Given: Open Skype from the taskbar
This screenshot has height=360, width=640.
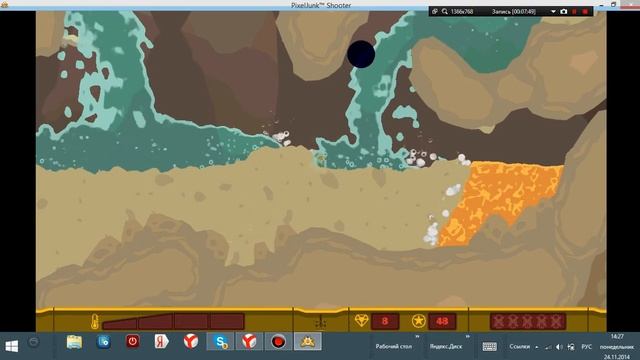Looking at the screenshot, I should (x=220, y=342).
